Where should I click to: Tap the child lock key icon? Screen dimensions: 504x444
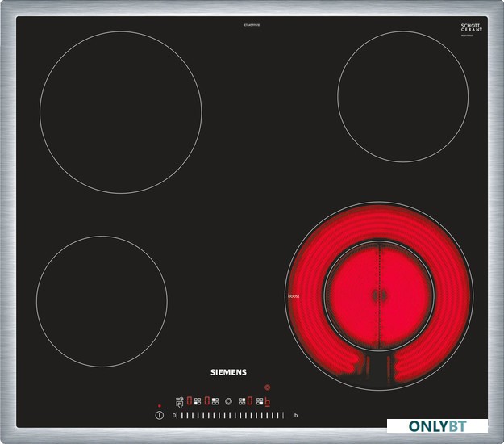pyautogui.click(x=179, y=401)
